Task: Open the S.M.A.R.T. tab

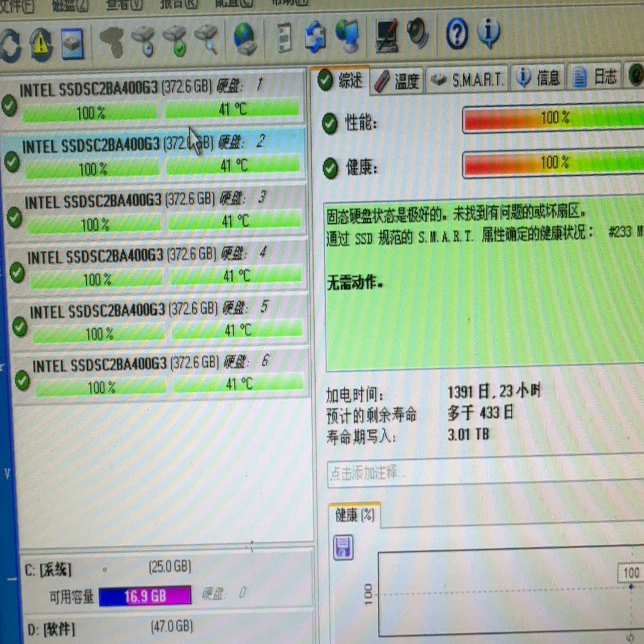Action: 468,80
